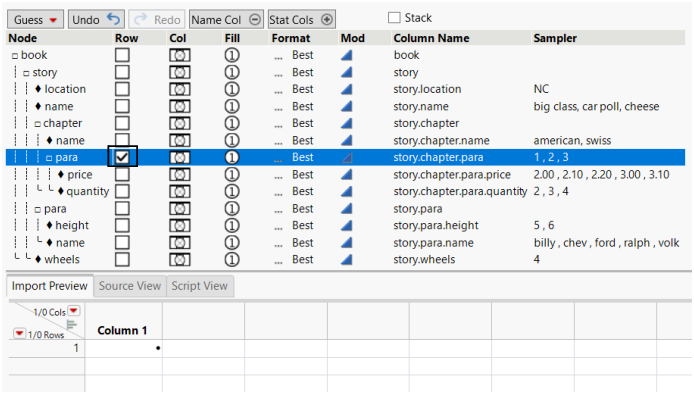Click the Format ellipsis in the book row
Viewport: 694px width, 394px height.
point(278,58)
